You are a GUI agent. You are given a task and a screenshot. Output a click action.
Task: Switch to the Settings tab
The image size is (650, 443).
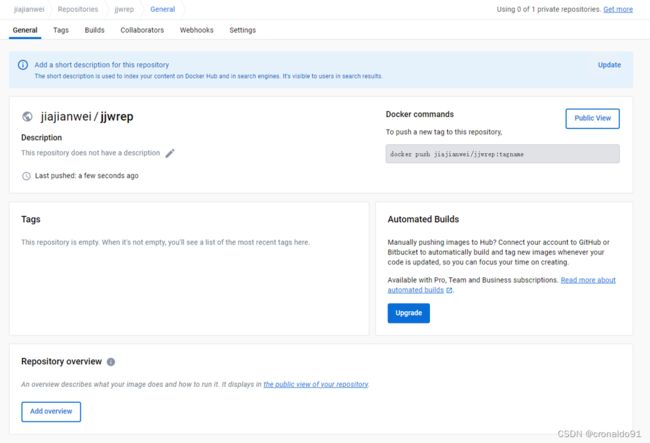243,30
